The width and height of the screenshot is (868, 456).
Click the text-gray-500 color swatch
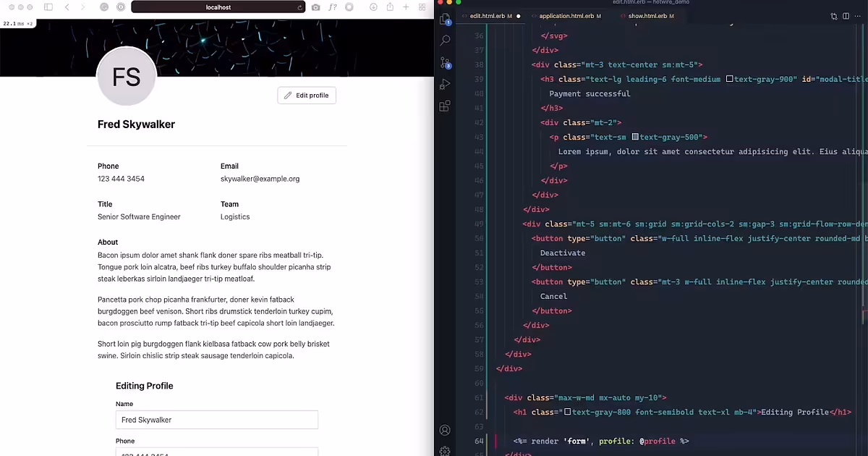[x=635, y=137]
